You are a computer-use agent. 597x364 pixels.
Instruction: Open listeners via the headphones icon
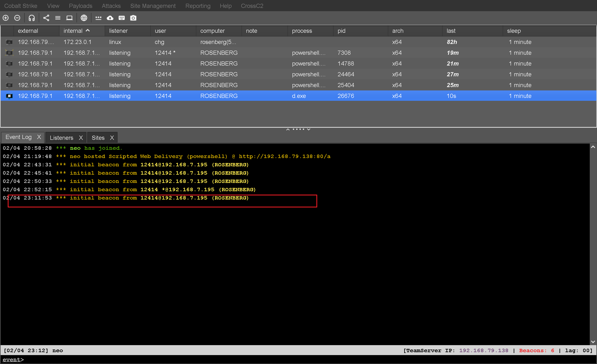[32, 18]
